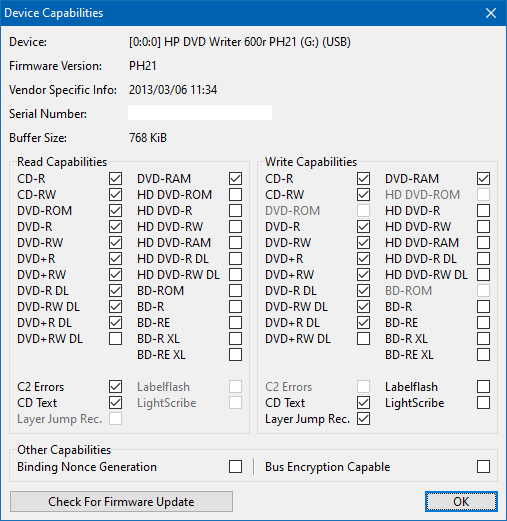Select the firmware version text PH21
Image resolution: width=507 pixels, height=521 pixels.
click(143, 66)
